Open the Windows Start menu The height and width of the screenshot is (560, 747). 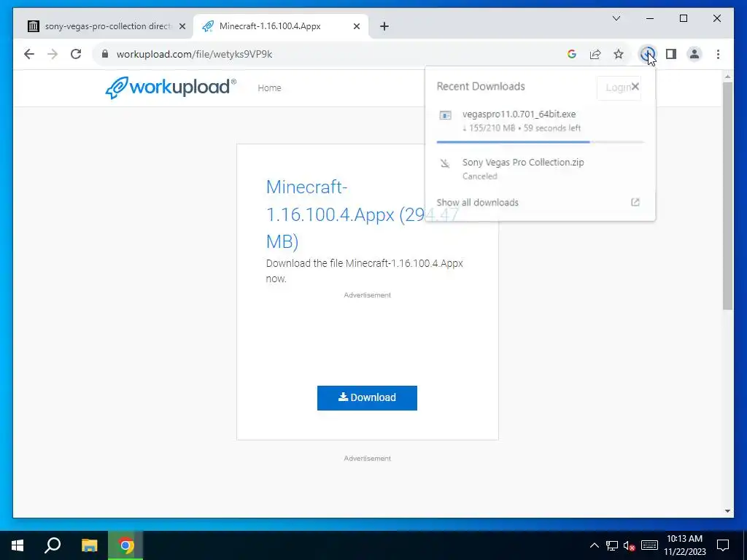coord(18,545)
